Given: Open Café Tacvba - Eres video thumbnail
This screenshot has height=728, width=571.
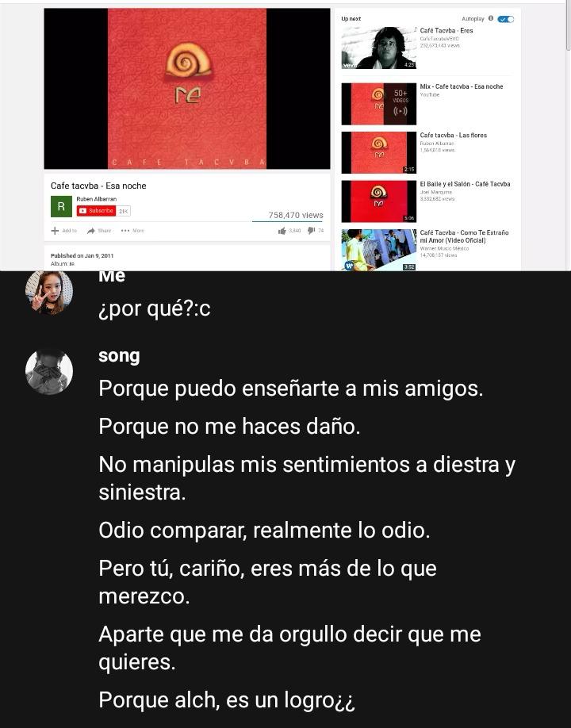Looking at the screenshot, I should (379, 48).
